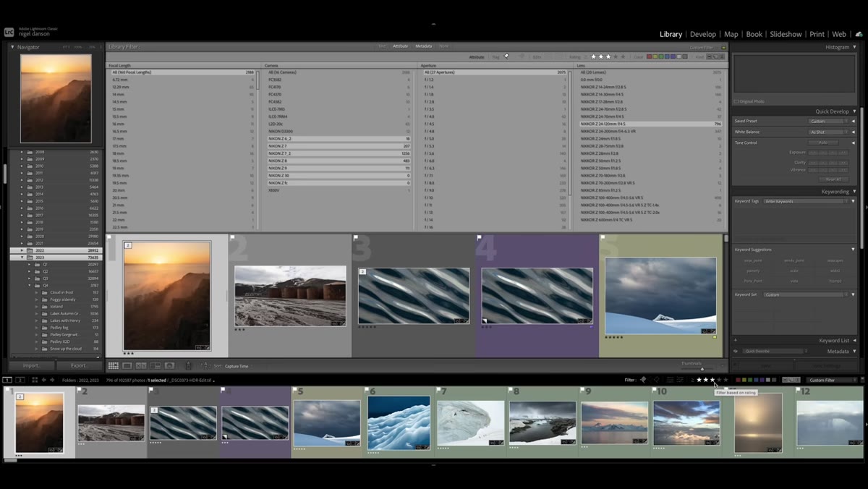868x489 pixels.
Task: Select the Painter spray can tool
Action: (189, 366)
